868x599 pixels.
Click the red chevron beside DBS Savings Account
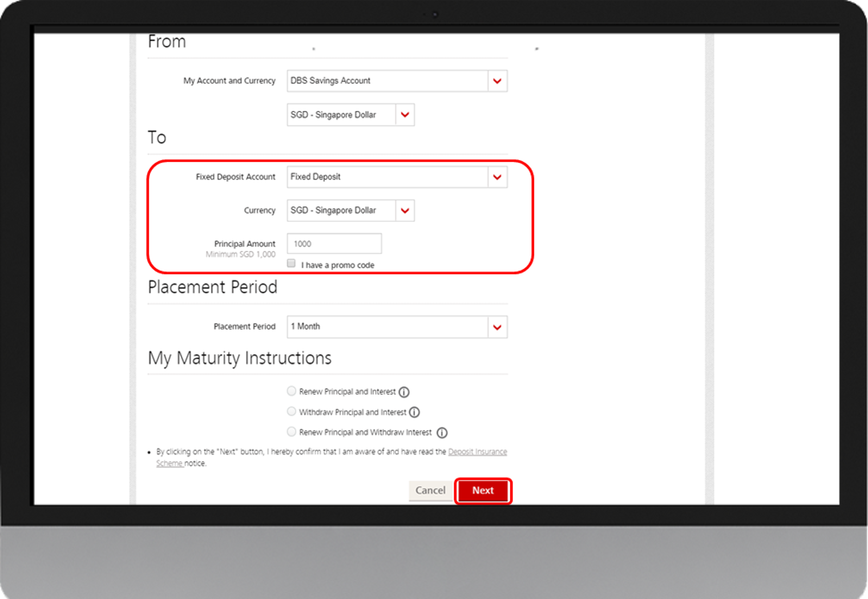[497, 81]
